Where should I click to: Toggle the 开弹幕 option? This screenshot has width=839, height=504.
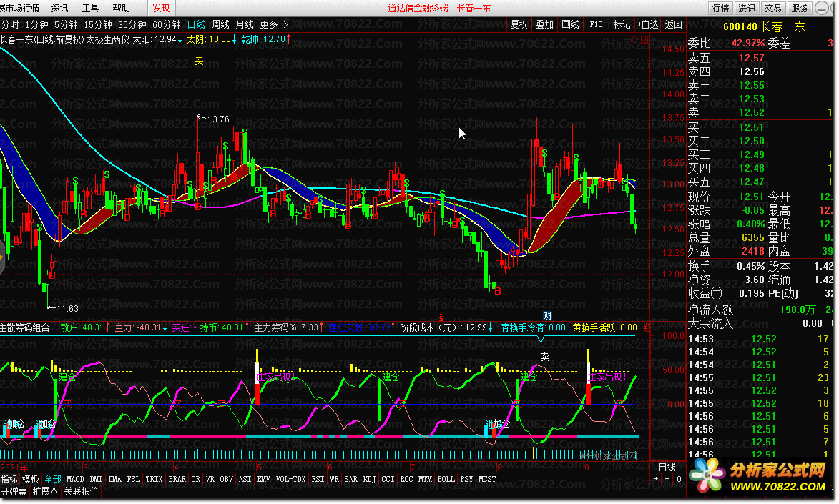14,491
